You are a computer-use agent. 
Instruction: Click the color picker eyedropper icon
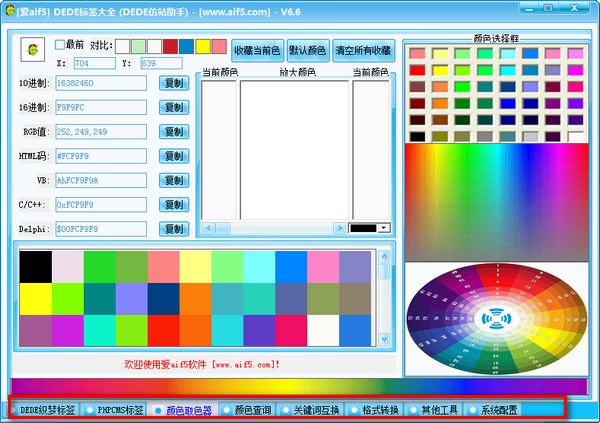pyautogui.click(x=33, y=48)
